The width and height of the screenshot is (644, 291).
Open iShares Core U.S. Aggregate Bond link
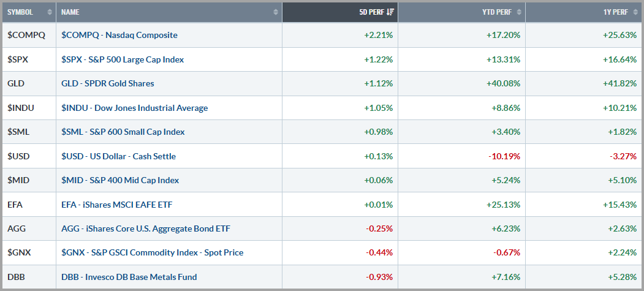pos(146,229)
